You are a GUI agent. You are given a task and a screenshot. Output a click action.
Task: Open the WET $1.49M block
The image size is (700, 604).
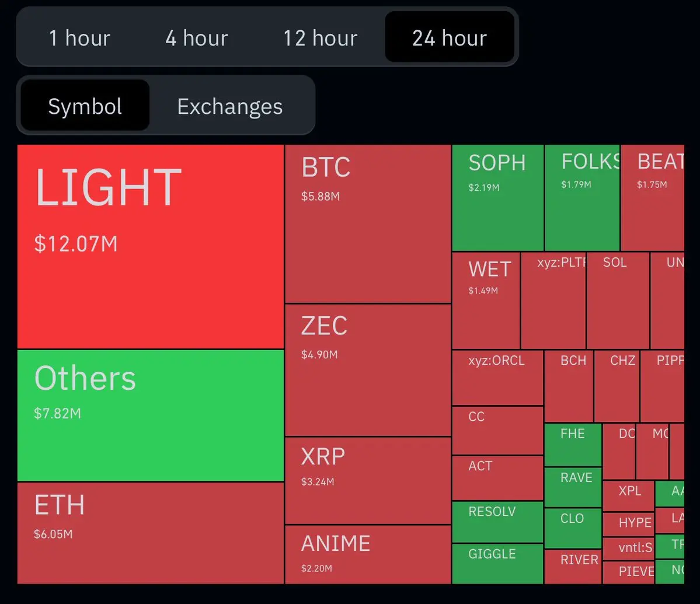[486, 300]
